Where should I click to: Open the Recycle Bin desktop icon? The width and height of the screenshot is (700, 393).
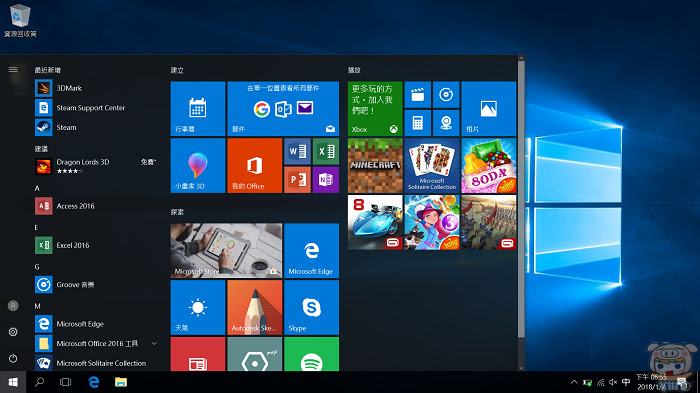point(20,20)
